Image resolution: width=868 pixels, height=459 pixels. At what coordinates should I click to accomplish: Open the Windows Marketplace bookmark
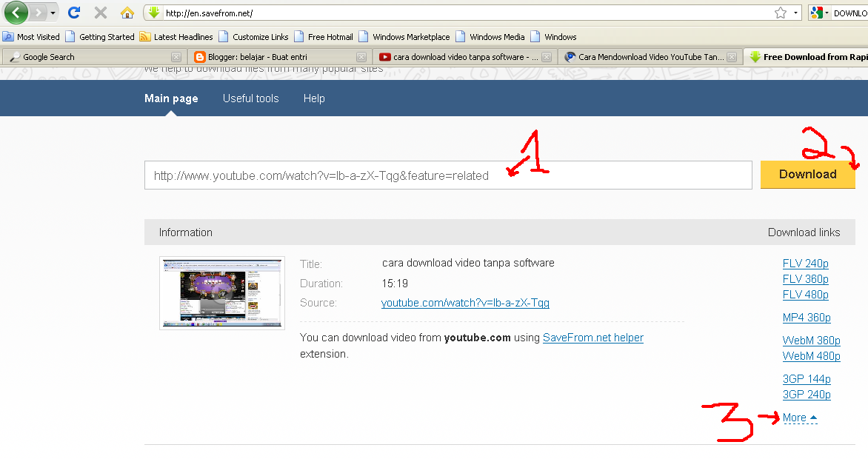coord(404,36)
